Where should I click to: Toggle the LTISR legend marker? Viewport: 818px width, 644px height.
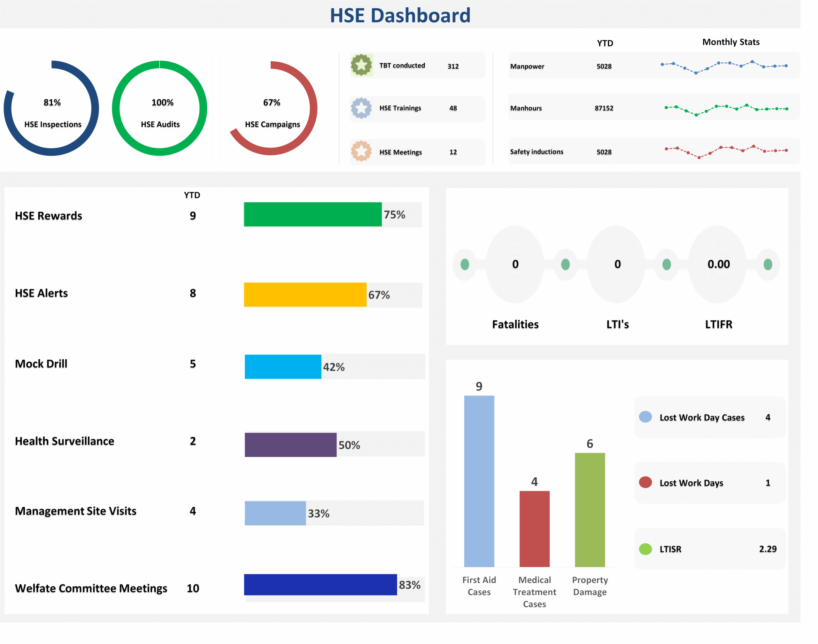(x=645, y=549)
